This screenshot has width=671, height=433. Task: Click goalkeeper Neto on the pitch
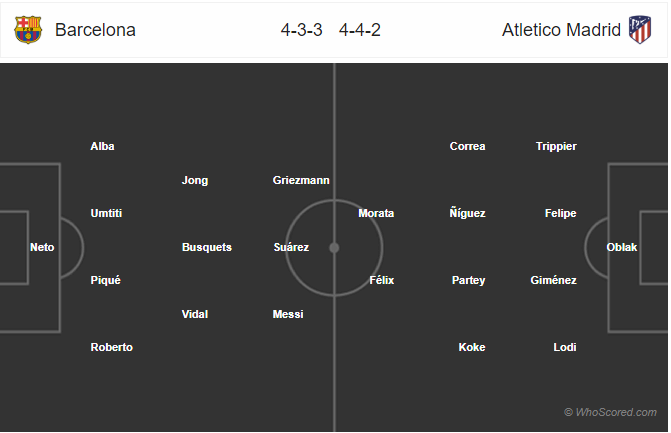point(42,247)
